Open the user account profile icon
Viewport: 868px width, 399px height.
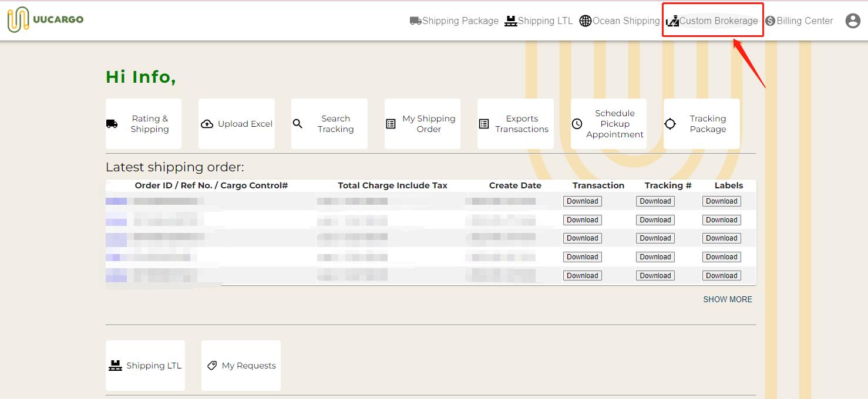(852, 21)
